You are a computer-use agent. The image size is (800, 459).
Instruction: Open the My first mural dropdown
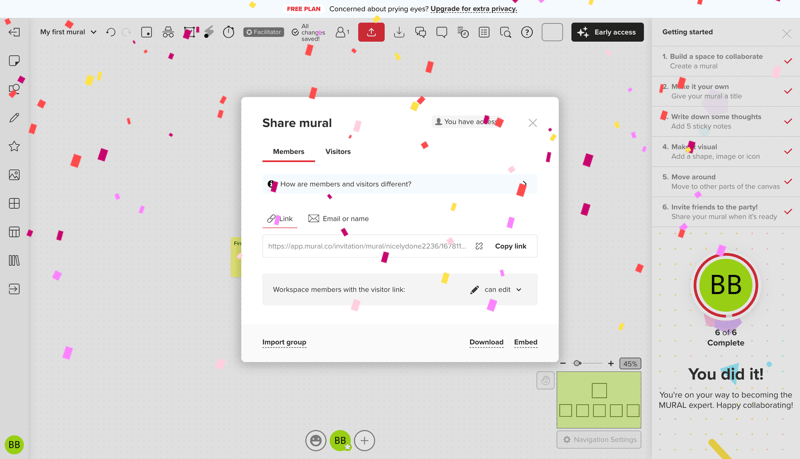coord(68,32)
